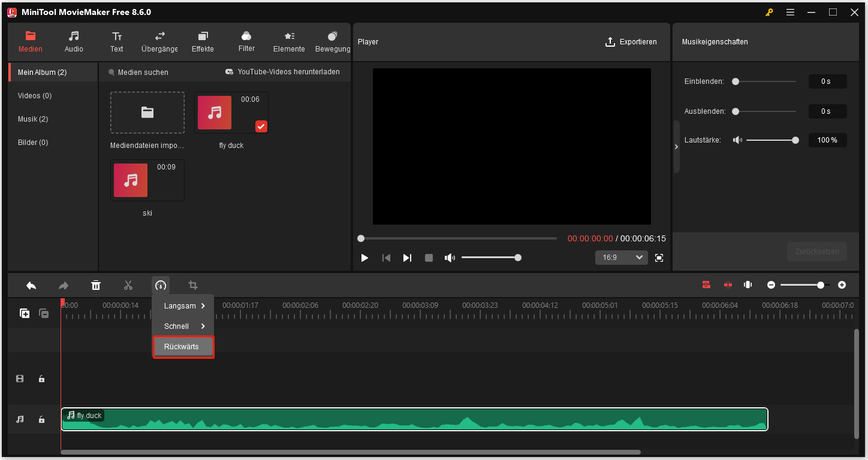Expand the Schnell submenu
This screenshot has height=460, width=868.
(x=183, y=326)
